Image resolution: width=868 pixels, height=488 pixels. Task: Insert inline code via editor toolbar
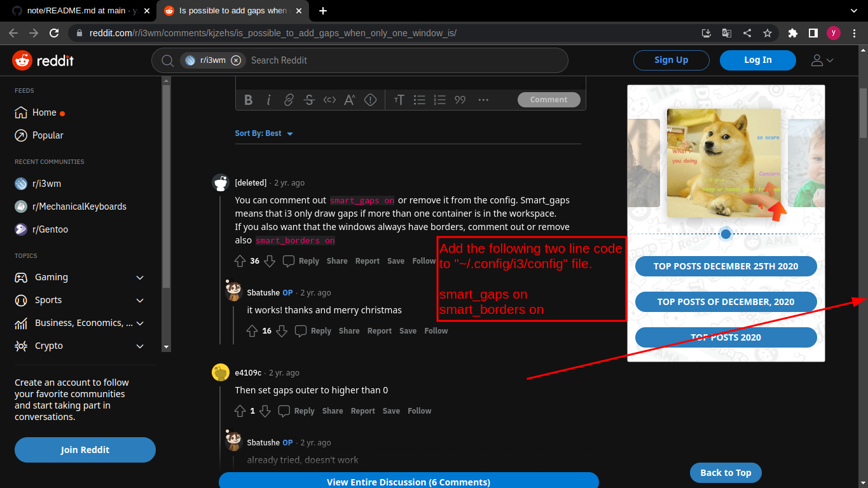(x=329, y=100)
